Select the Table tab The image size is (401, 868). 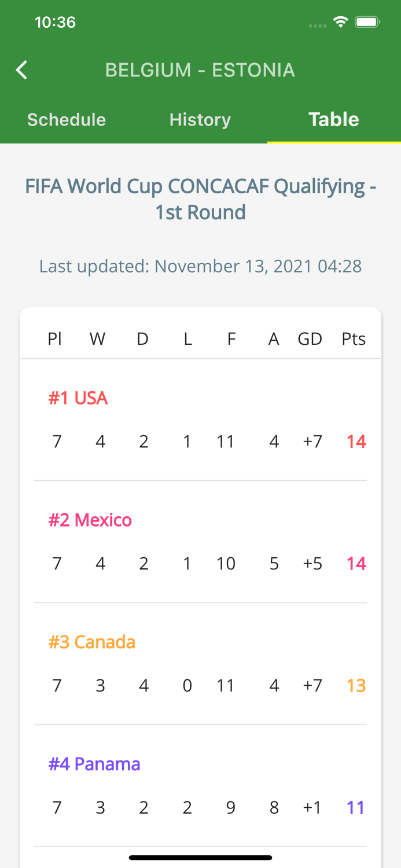pos(334,120)
